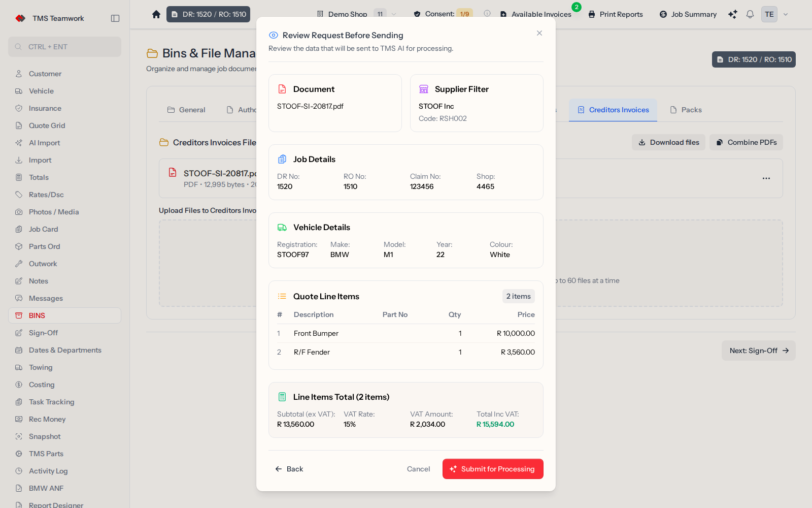The image size is (812, 508).
Task: Click the BMW ANF document icon
Action: pos(19,488)
